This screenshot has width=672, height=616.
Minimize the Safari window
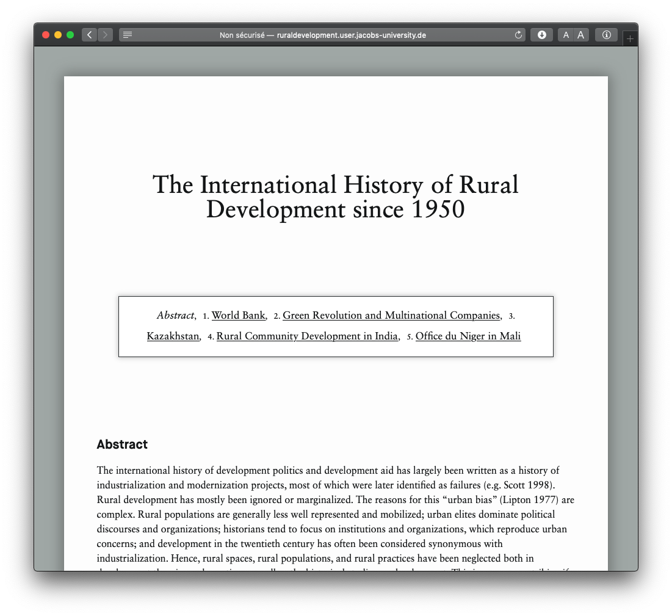[58, 35]
